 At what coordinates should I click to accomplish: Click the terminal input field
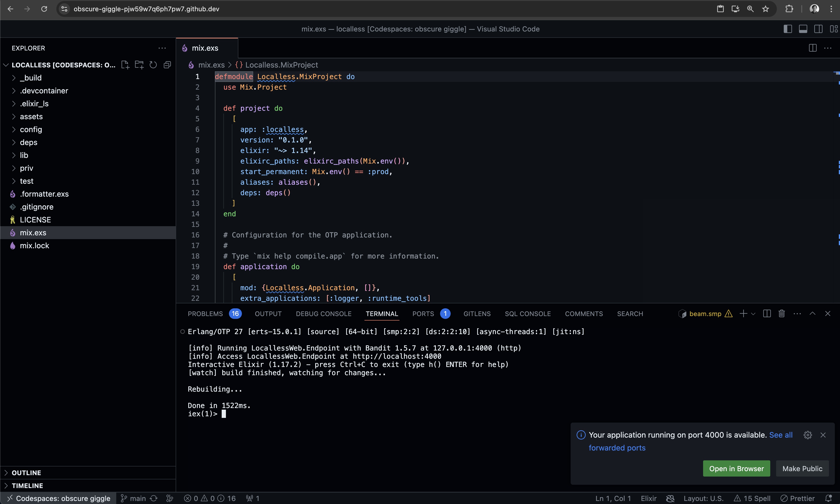point(225,414)
